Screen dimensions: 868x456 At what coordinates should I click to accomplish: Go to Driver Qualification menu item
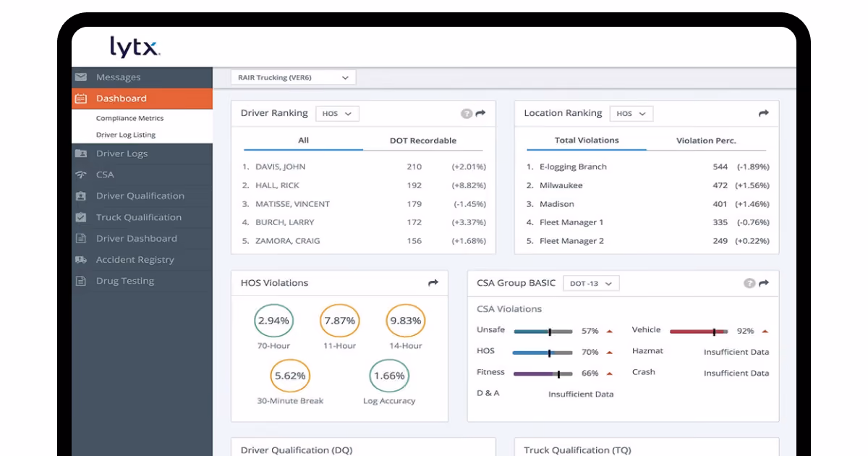click(142, 196)
